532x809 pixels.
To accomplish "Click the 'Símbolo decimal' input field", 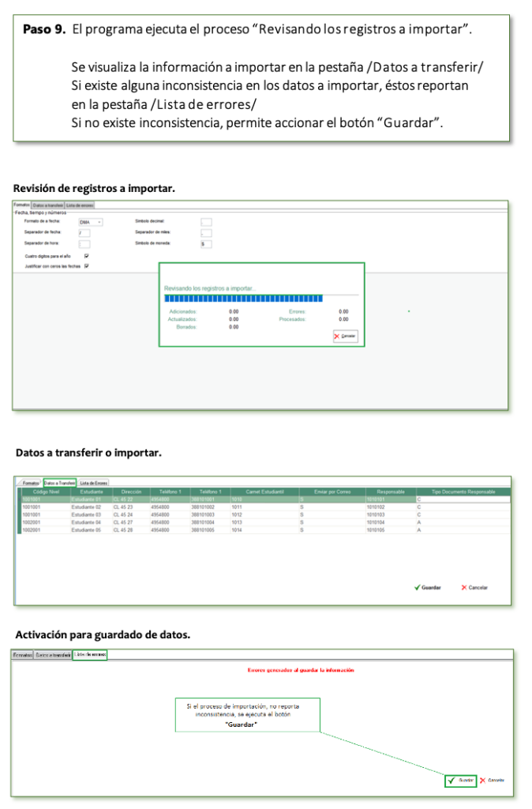I will pos(206,222).
